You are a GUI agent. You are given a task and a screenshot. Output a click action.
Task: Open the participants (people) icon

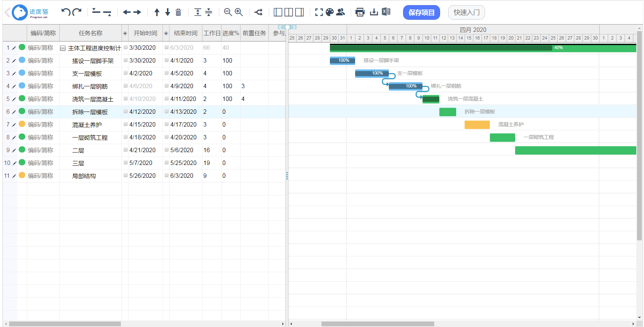click(340, 12)
